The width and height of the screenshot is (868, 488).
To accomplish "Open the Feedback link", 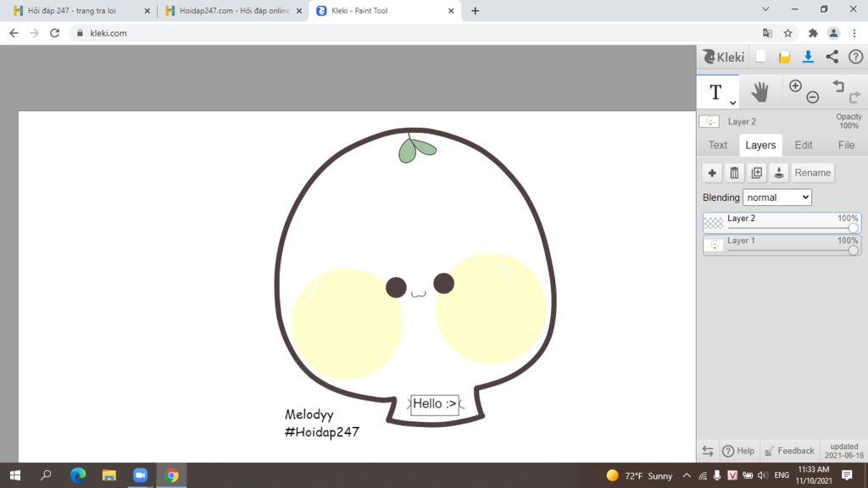I will [x=789, y=451].
